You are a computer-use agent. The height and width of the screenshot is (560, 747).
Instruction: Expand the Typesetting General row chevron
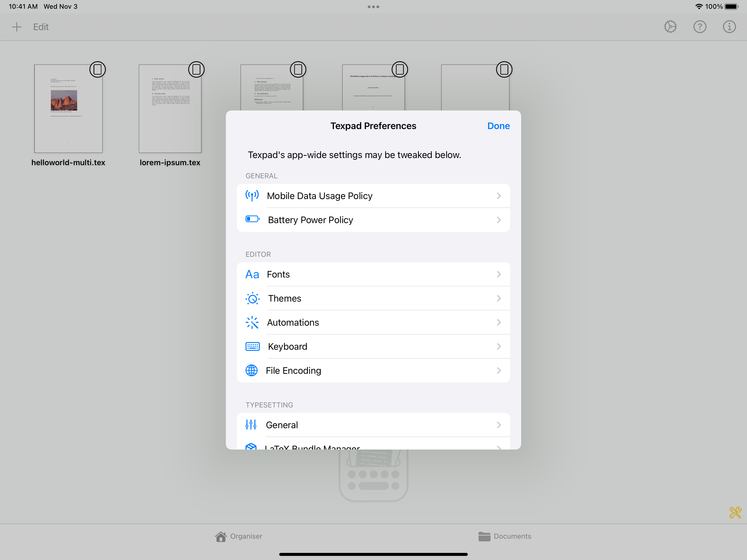(499, 425)
